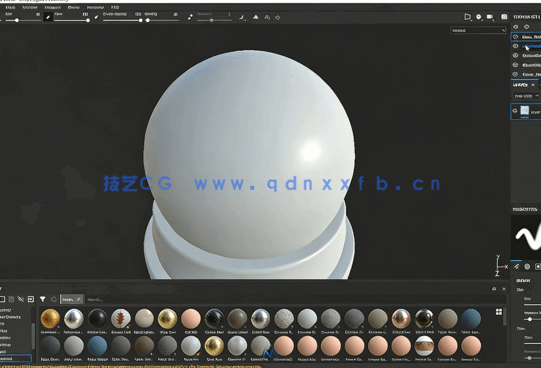Toggle the eye of the fourth texture set row

515,65
